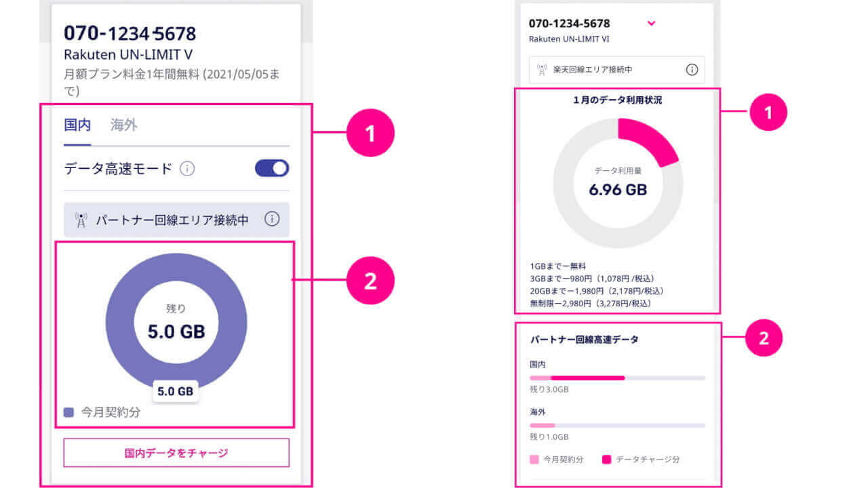Expand the phone number dropdown chevron
The image size is (868, 488).
click(651, 22)
